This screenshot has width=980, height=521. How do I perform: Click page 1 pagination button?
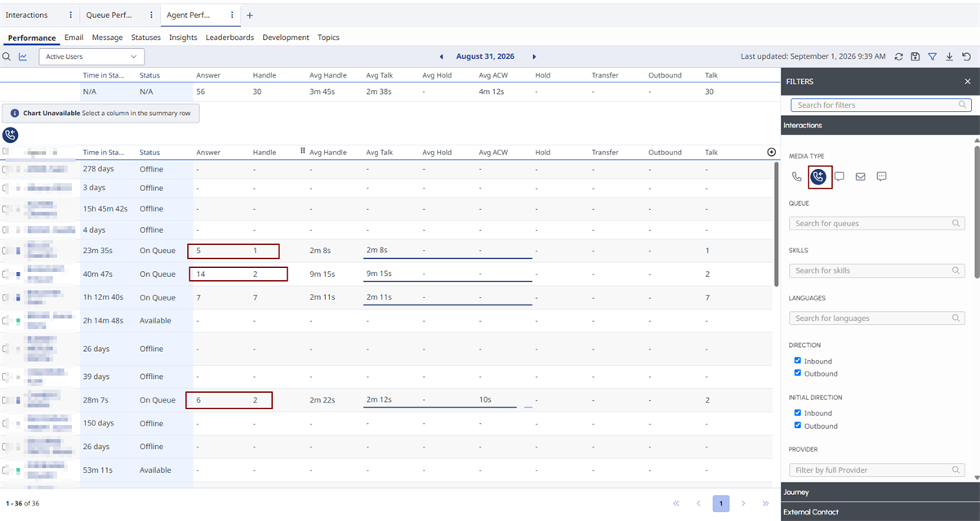pyautogui.click(x=721, y=504)
